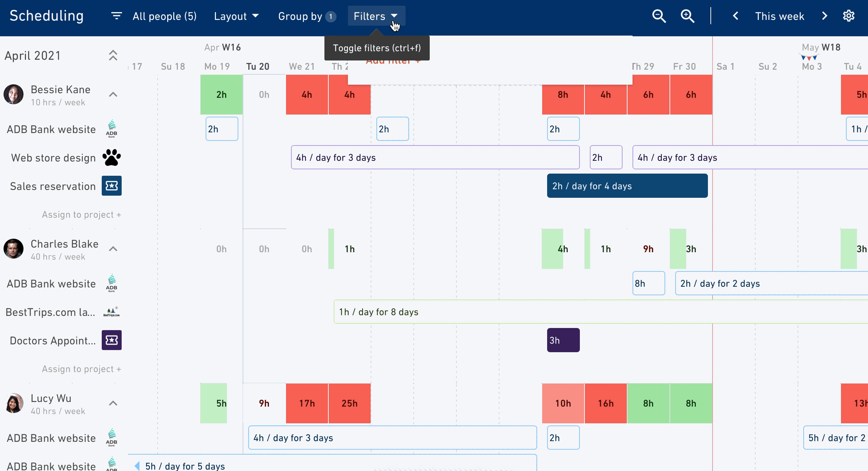Collapse Bessie Kane's project rows
868x471 pixels.
coord(113,95)
